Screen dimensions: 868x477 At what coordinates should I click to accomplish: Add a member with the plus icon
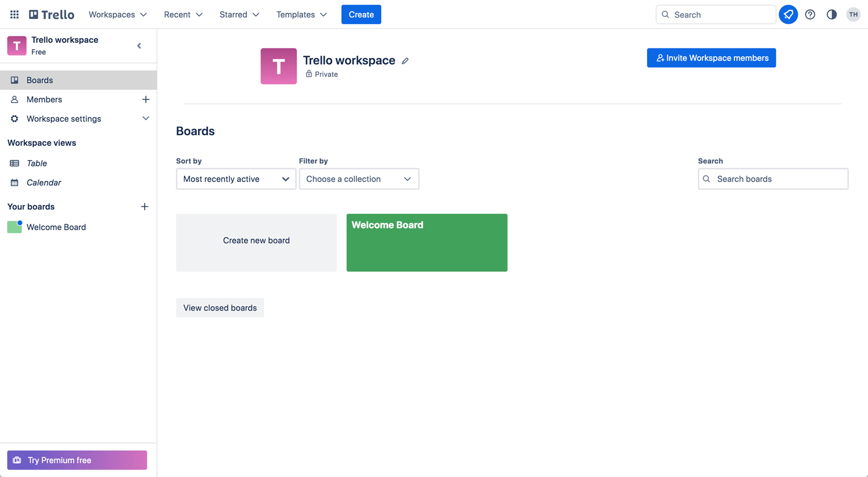tap(146, 99)
